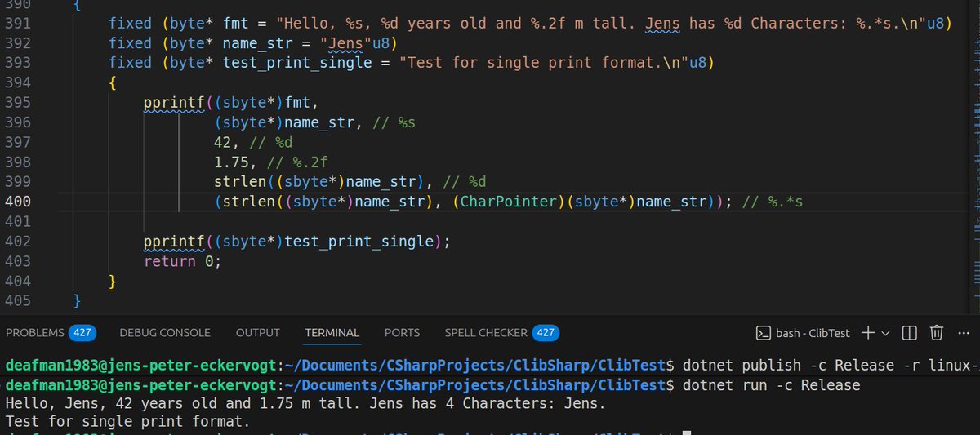Click the strlen call on line 399
Screen dimensions: 980x435
click(x=238, y=181)
